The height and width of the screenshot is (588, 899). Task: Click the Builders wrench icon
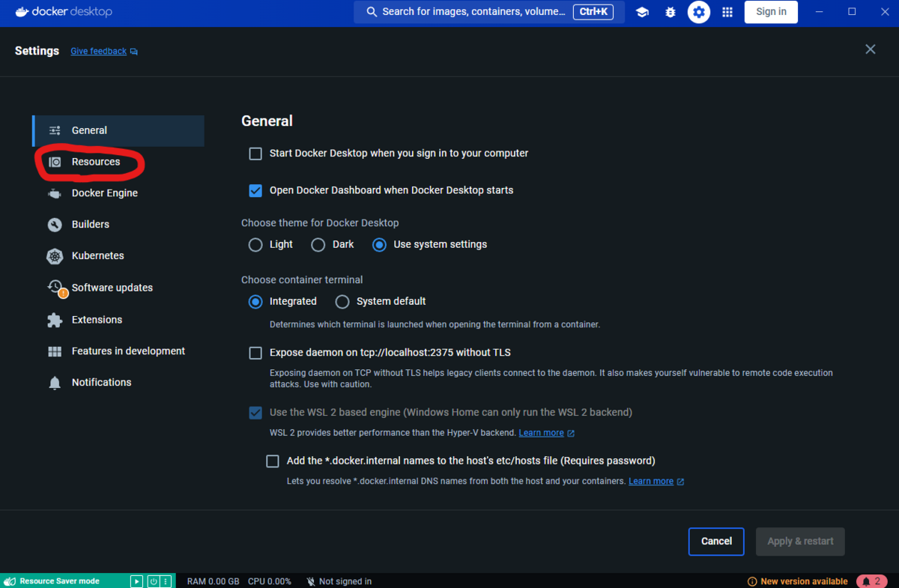point(55,225)
